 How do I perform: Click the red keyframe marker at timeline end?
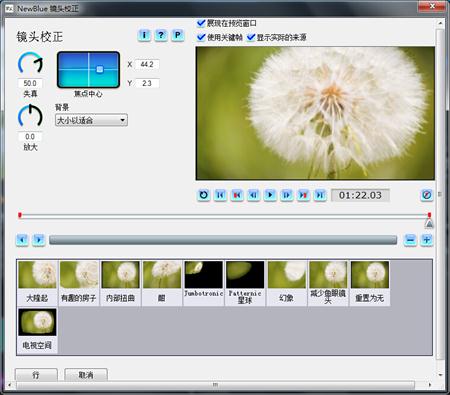tap(429, 215)
